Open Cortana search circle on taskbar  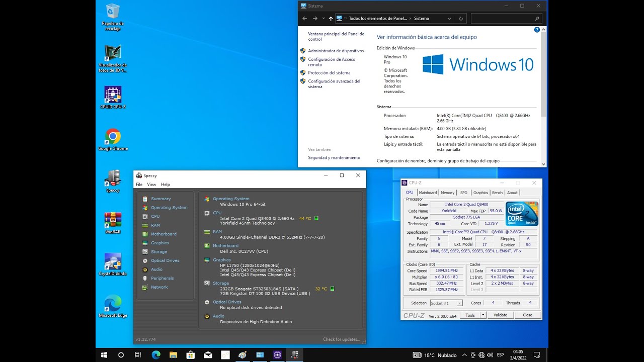[121, 355]
